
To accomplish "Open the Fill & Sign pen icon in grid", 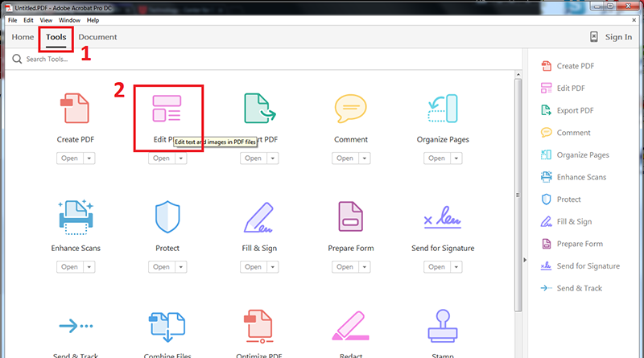I will 258,217.
